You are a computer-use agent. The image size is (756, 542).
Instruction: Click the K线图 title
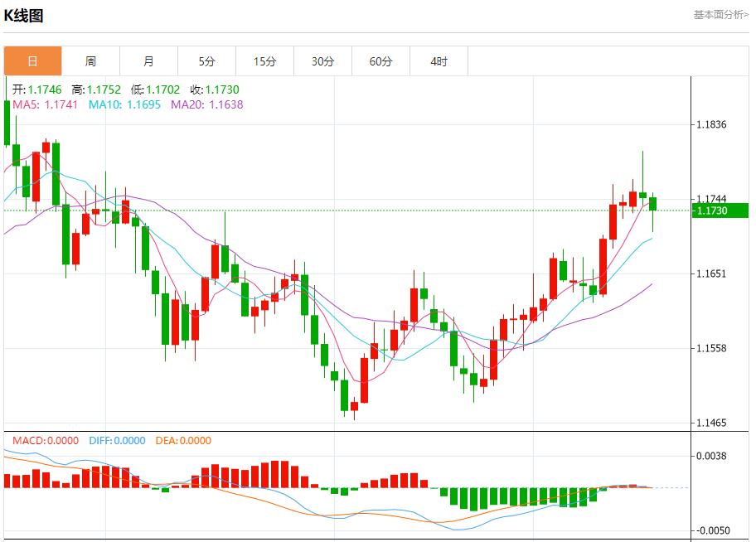point(24,15)
